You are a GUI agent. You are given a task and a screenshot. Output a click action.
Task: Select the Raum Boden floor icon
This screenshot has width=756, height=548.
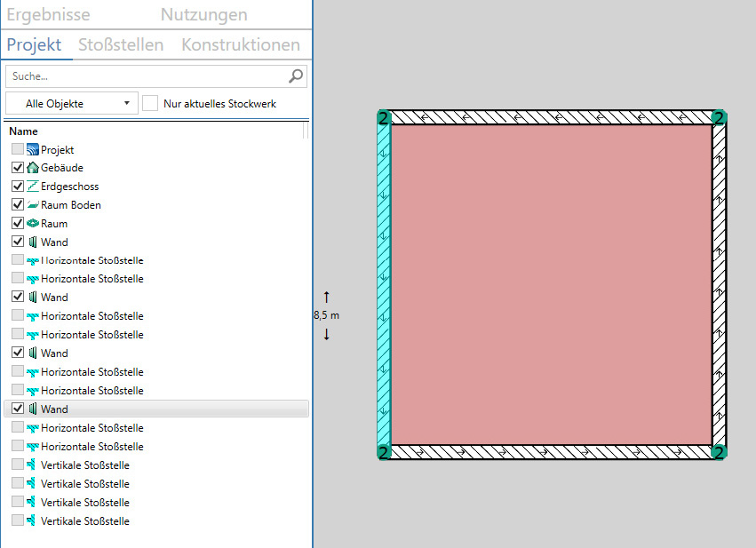point(33,205)
